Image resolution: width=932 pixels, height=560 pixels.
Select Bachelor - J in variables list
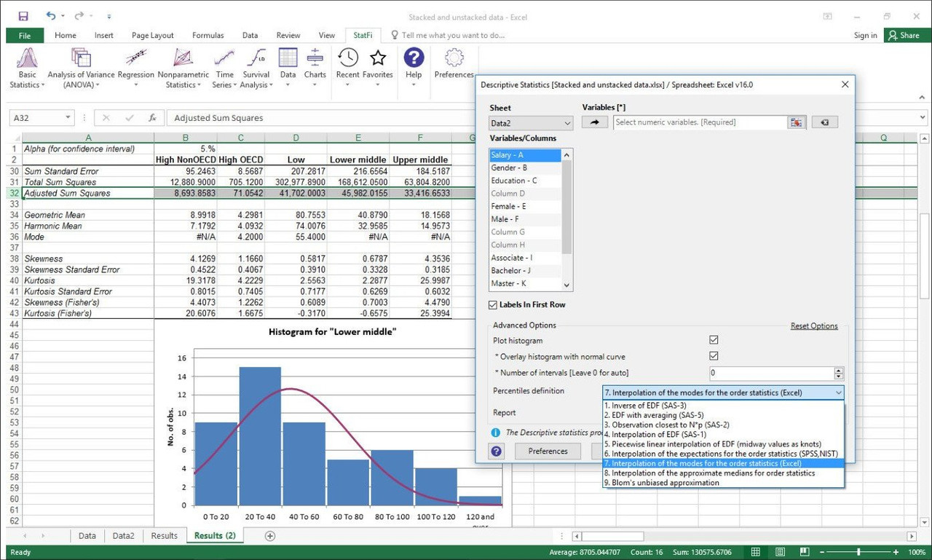pyautogui.click(x=525, y=271)
